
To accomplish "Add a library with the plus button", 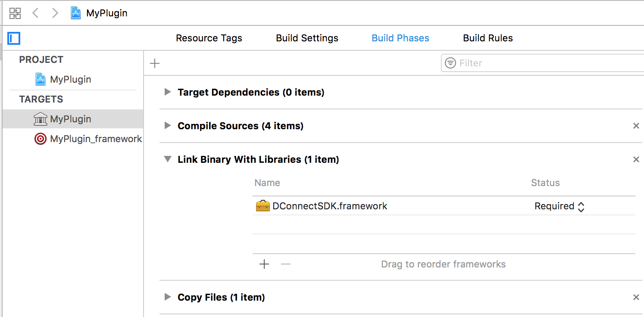I will pos(264,264).
